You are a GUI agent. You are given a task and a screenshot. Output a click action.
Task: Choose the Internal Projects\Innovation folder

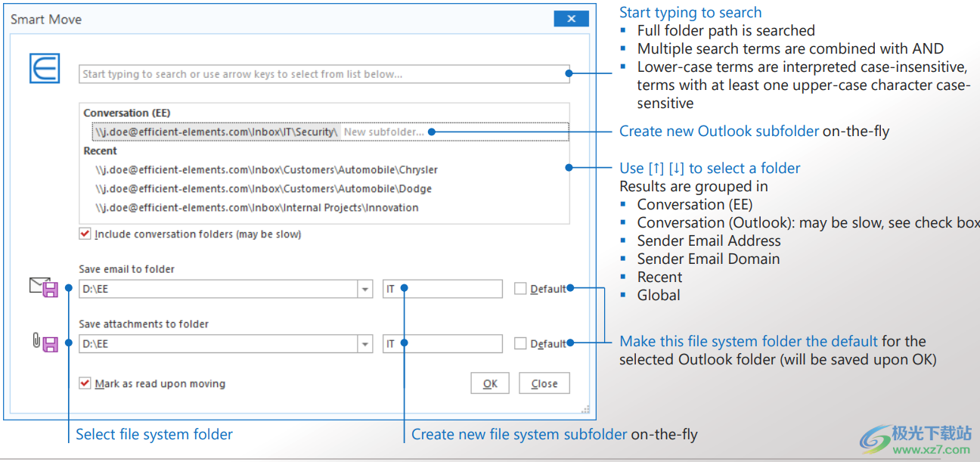tap(257, 208)
